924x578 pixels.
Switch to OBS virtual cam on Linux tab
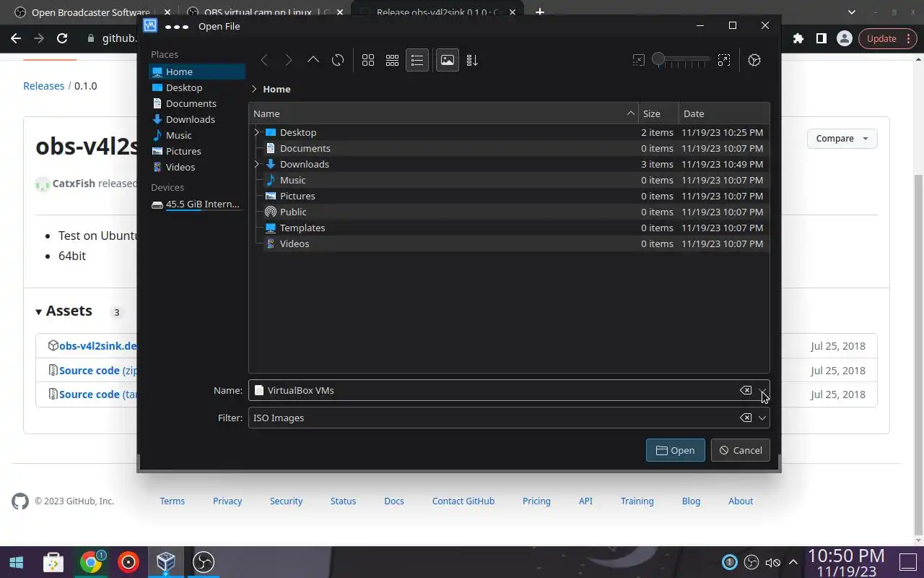pyautogui.click(x=263, y=12)
